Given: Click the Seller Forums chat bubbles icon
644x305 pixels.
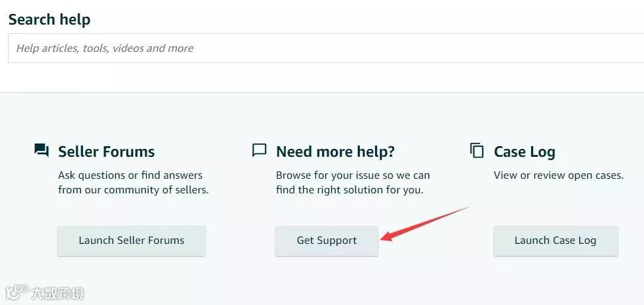Looking at the screenshot, I should 41,151.
